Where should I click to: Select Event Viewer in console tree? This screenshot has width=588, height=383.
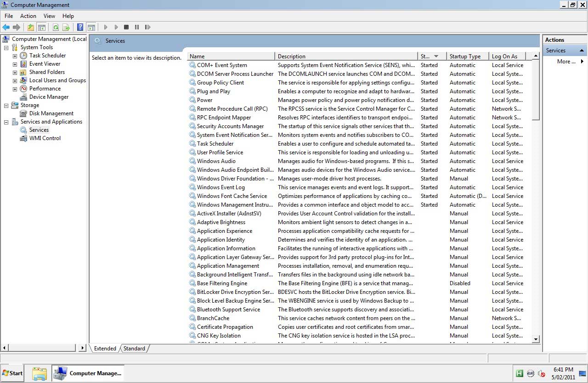[45, 64]
